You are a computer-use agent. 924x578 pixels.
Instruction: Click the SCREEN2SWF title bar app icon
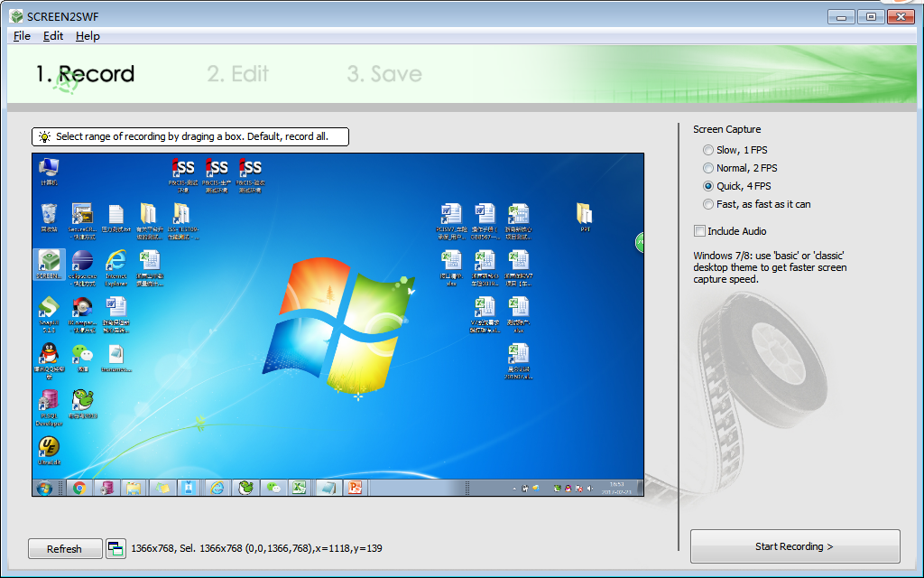tap(16, 16)
